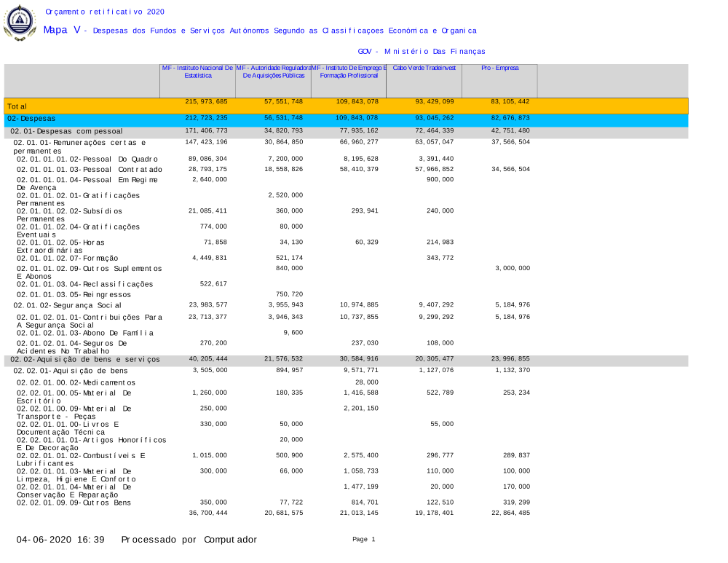Click the Instituto De Emprego E Formação Profissional header
Screen dimensions: 728x563
[349, 71]
